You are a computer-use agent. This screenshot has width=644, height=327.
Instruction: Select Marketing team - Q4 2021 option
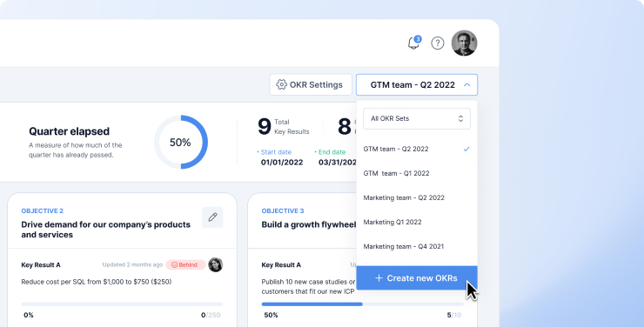click(417, 246)
